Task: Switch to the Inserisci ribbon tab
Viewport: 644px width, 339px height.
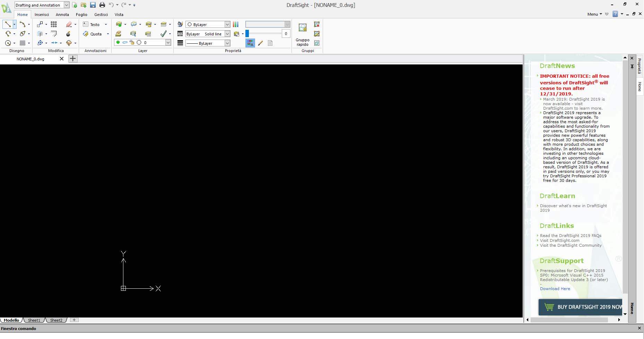Action: click(42, 15)
